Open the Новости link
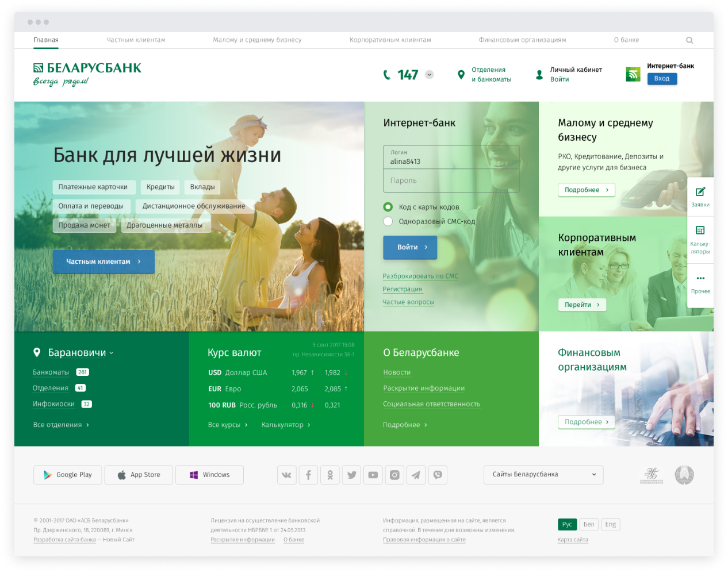 [397, 373]
